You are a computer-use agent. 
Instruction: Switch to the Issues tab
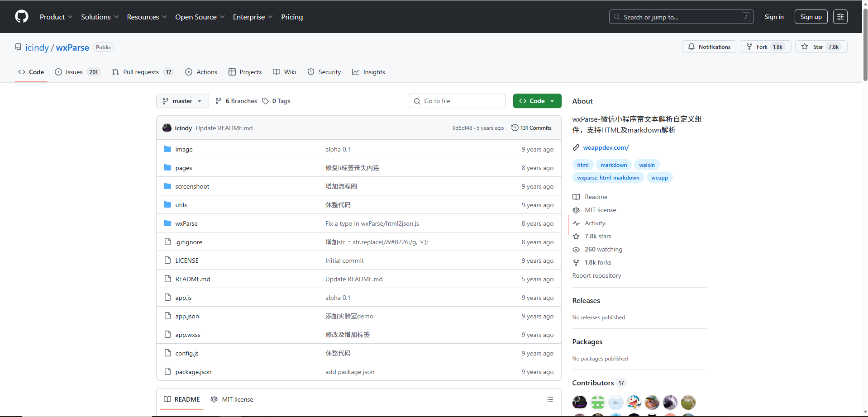[x=77, y=72]
